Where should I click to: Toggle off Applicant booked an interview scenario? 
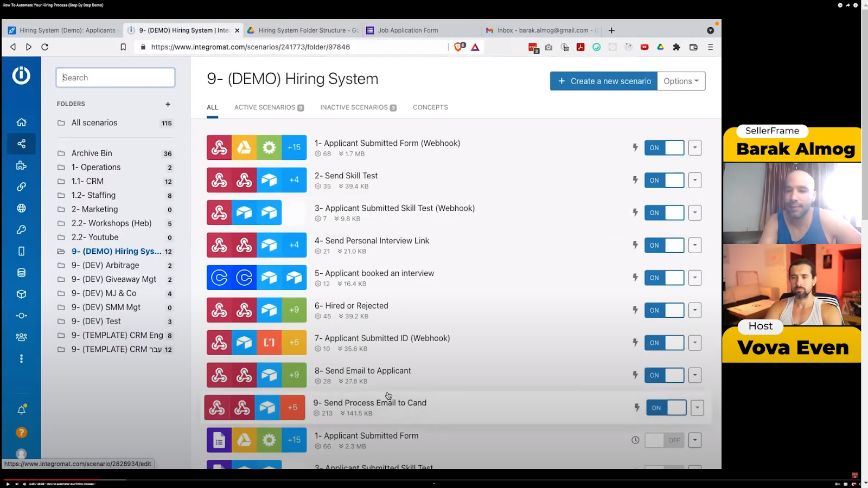point(664,278)
